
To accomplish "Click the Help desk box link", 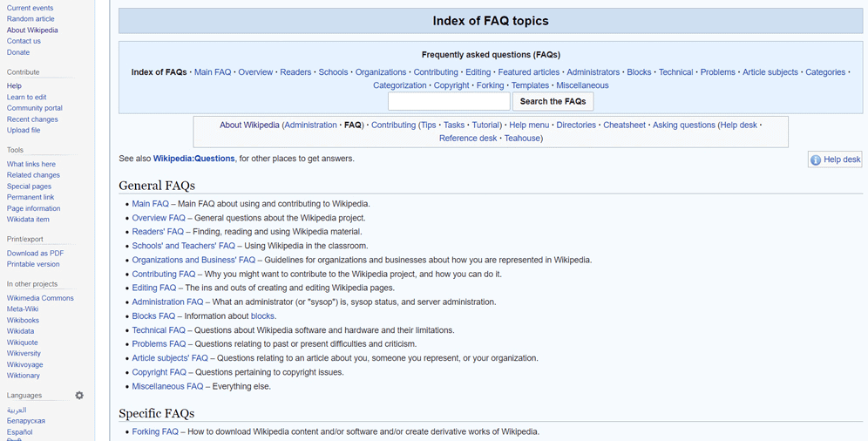I will (842, 159).
